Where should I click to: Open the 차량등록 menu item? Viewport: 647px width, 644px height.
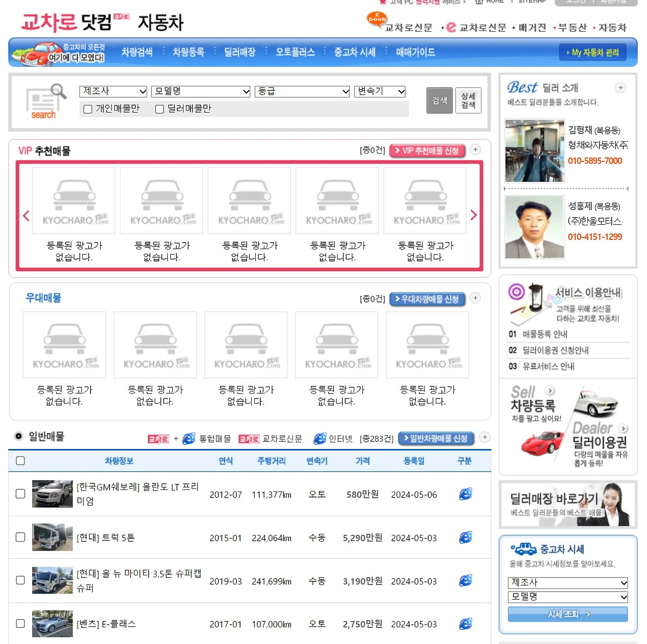point(189,52)
